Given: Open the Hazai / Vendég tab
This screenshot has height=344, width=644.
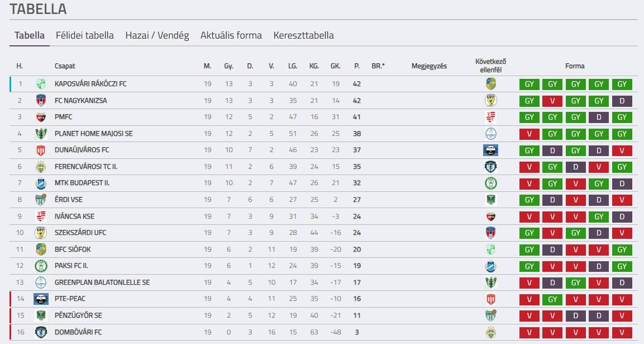Looking at the screenshot, I should click(x=157, y=35).
